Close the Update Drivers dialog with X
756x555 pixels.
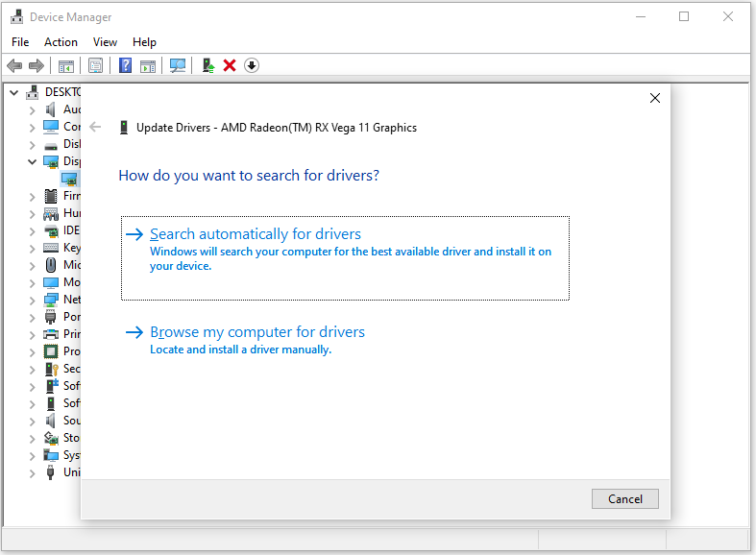tap(655, 98)
